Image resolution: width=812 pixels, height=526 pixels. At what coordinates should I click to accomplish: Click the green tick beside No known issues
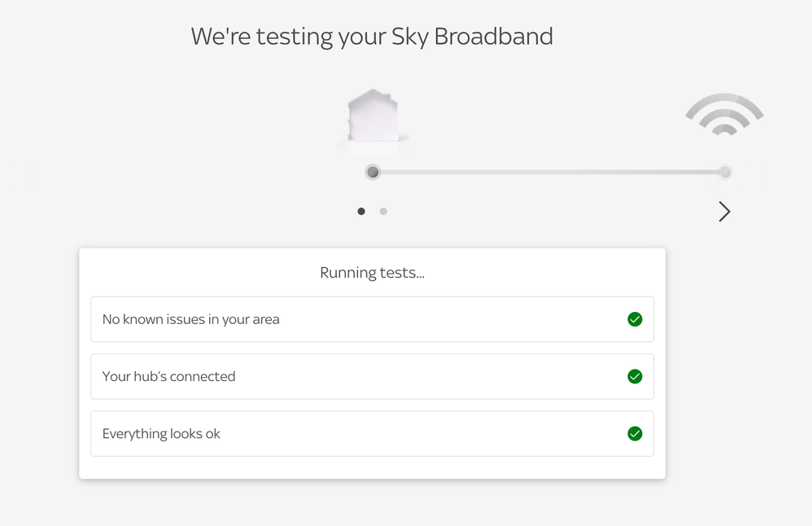[635, 319]
